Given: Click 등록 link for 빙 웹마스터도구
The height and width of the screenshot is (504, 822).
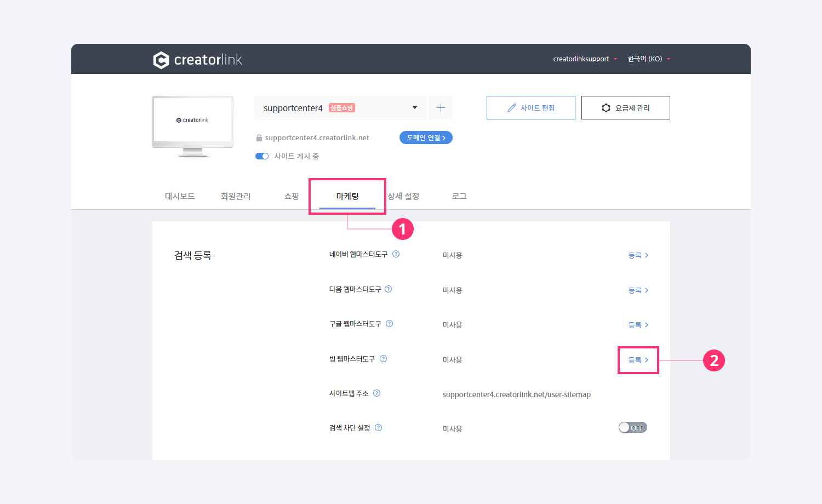Looking at the screenshot, I should coord(638,360).
